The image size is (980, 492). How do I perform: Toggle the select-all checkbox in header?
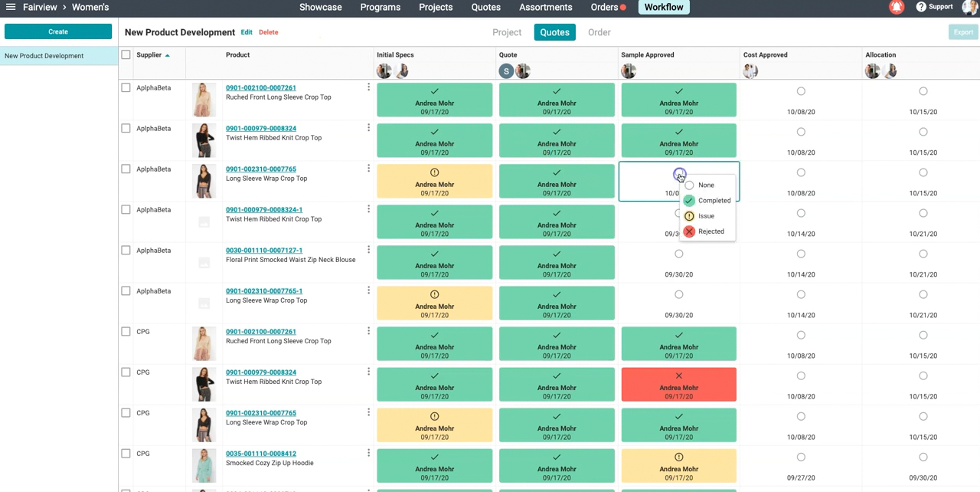pos(126,55)
